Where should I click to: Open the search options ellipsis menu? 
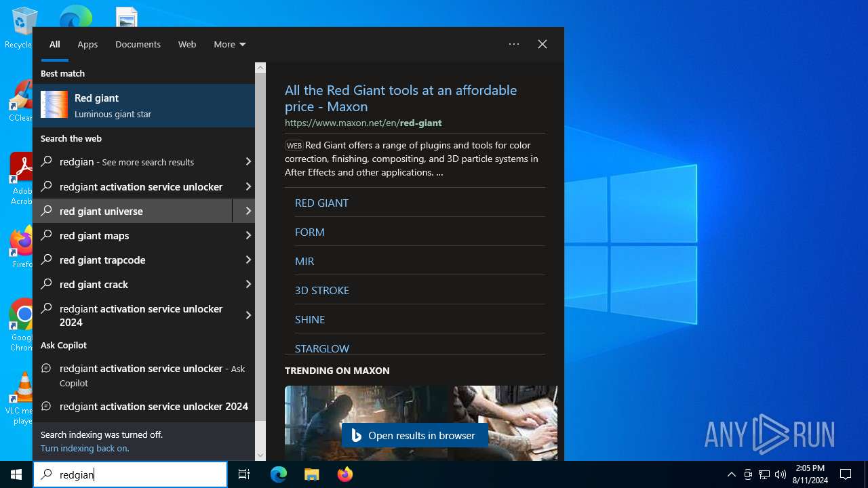(514, 44)
